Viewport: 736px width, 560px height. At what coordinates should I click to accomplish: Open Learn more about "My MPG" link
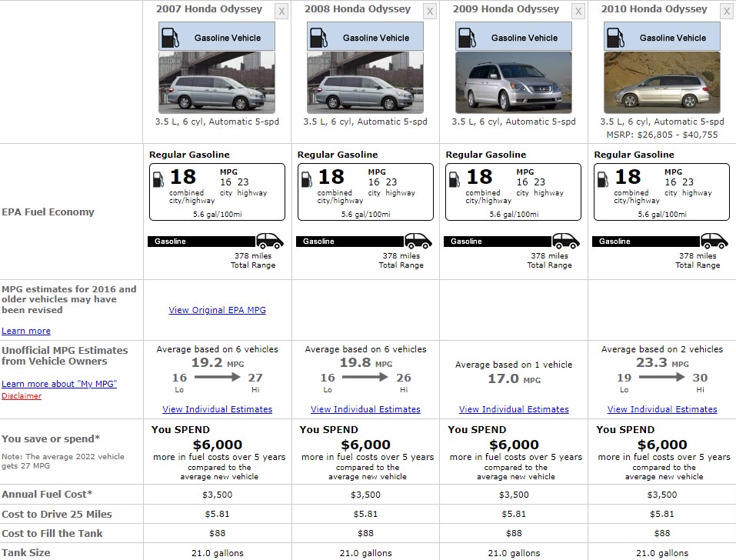(59, 384)
